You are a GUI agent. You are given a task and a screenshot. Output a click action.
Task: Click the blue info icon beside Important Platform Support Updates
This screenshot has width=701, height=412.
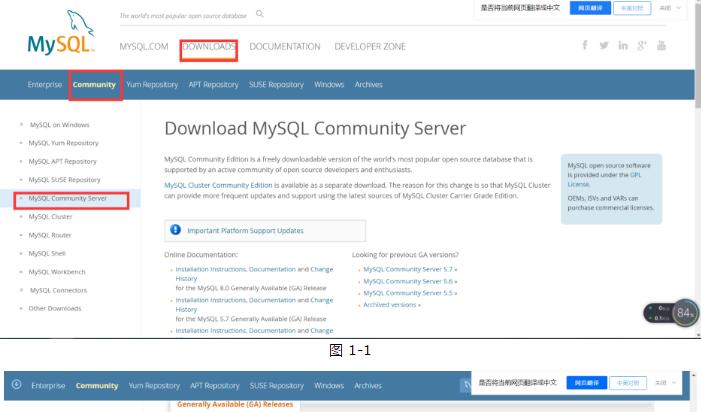tap(175, 230)
